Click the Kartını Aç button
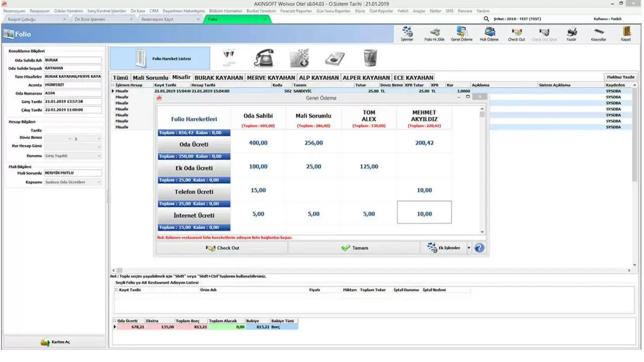The image size is (644, 362). [x=55, y=342]
